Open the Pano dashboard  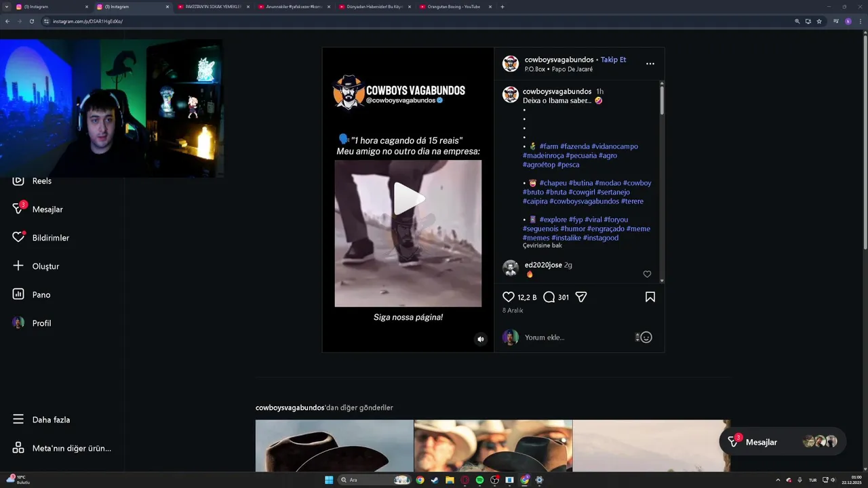tap(31, 295)
